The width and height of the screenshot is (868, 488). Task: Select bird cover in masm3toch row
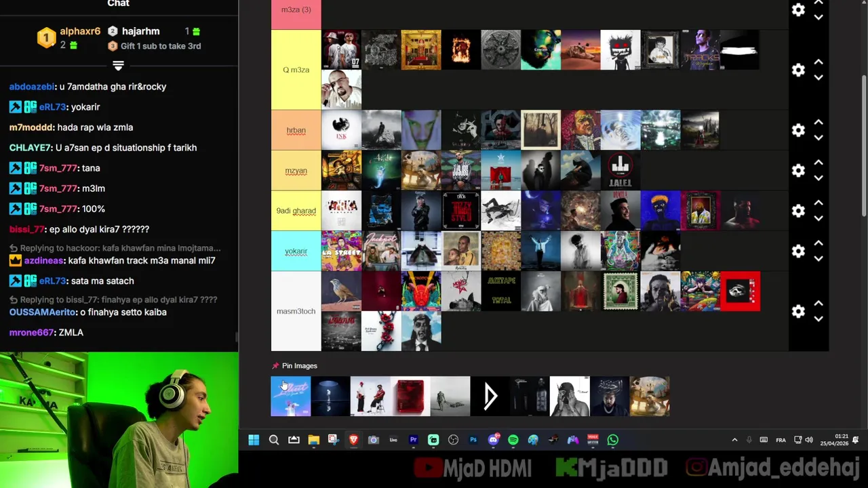[x=341, y=291]
